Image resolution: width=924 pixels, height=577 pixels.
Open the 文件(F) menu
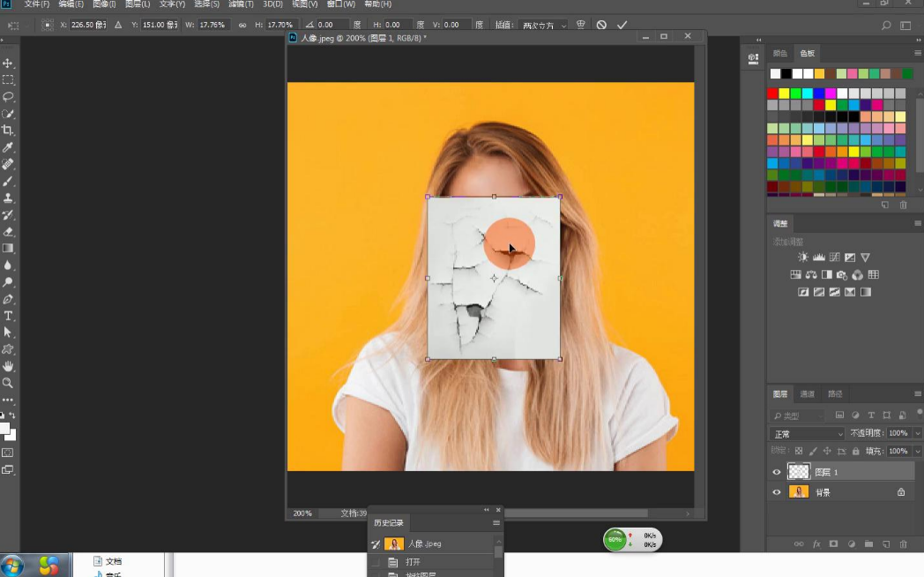tap(36, 4)
